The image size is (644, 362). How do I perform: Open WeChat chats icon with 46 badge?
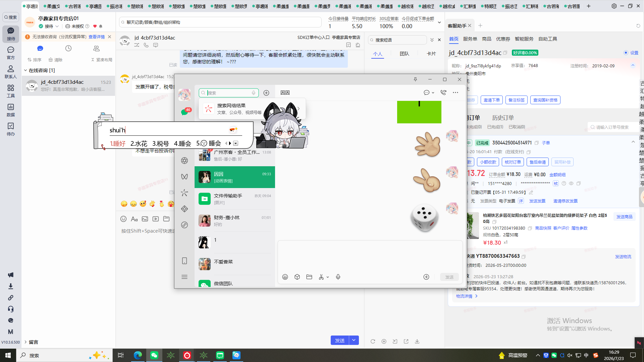184,112
